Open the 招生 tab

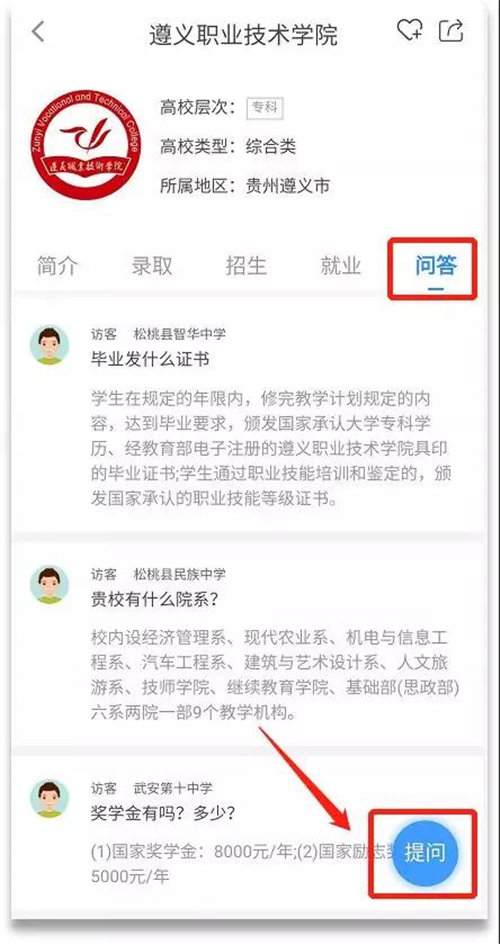tap(246, 266)
